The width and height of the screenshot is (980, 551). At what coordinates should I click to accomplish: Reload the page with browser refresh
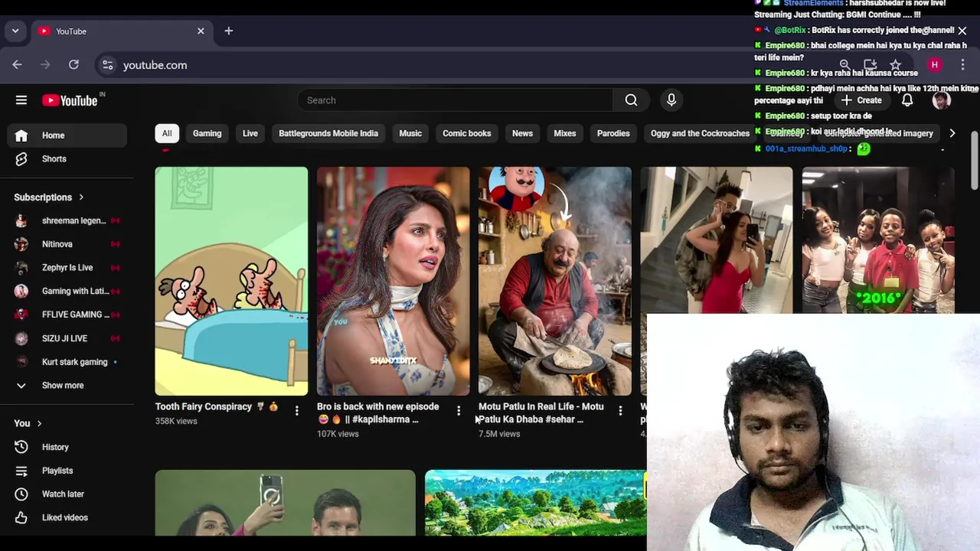tap(73, 65)
